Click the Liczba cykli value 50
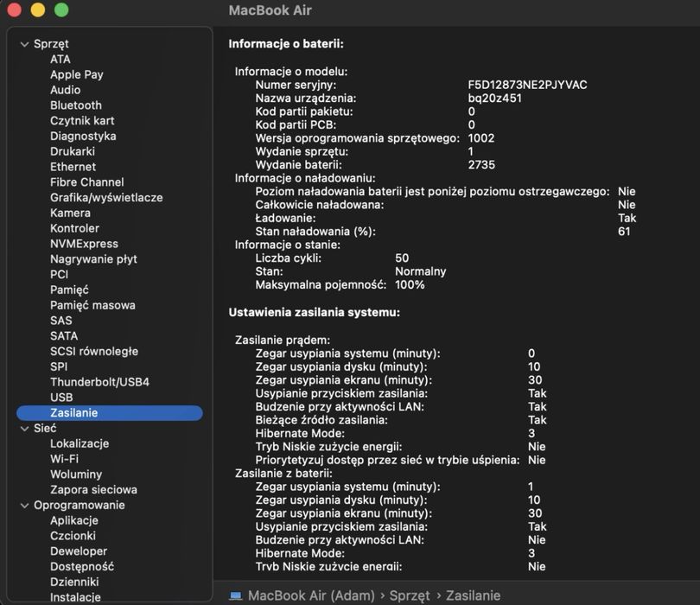Image resolution: width=700 pixels, height=605 pixels. [x=402, y=258]
